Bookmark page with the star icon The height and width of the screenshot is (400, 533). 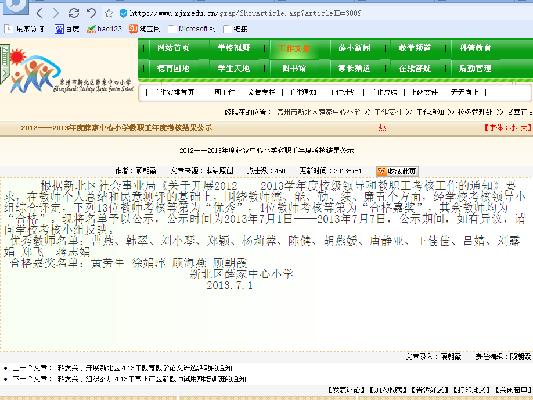(x=109, y=13)
